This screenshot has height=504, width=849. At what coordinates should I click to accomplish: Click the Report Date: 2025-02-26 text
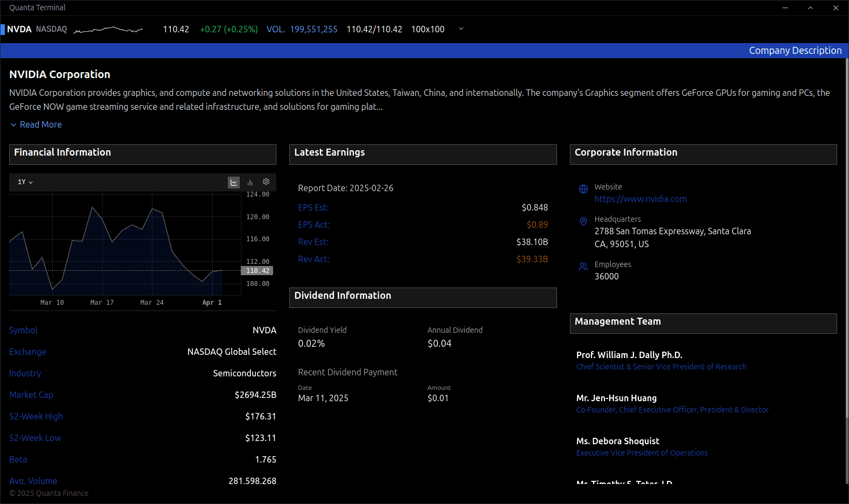pos(346,188)
